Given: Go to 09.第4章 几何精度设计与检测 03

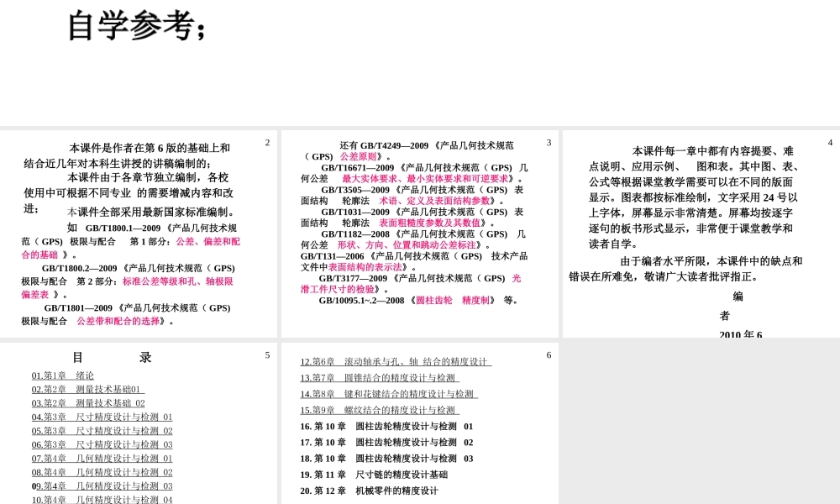Looking at the screenshot, I should click(102, 486).
